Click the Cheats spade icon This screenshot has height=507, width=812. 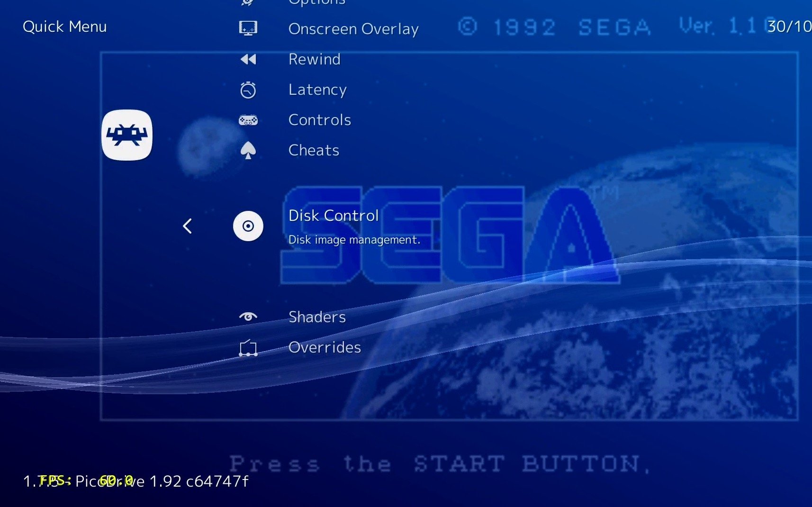[x=248, y=151]
